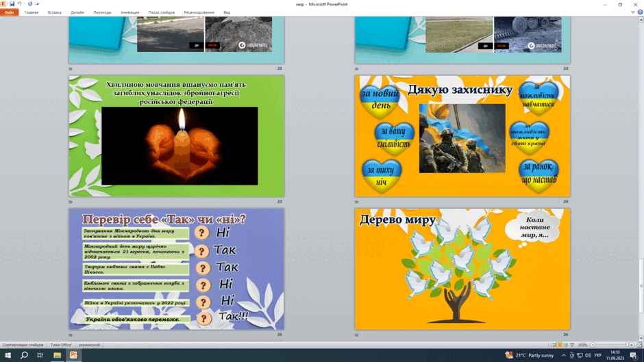The image size is (644, 362).
Task: Open the Показ слайдов ribbon tab
Action: 162,12
